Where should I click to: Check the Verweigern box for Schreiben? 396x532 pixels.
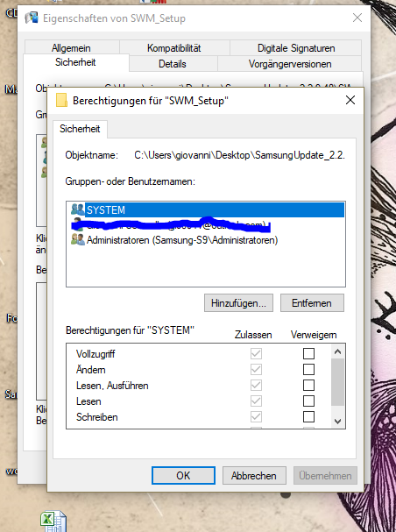[308, 416]
